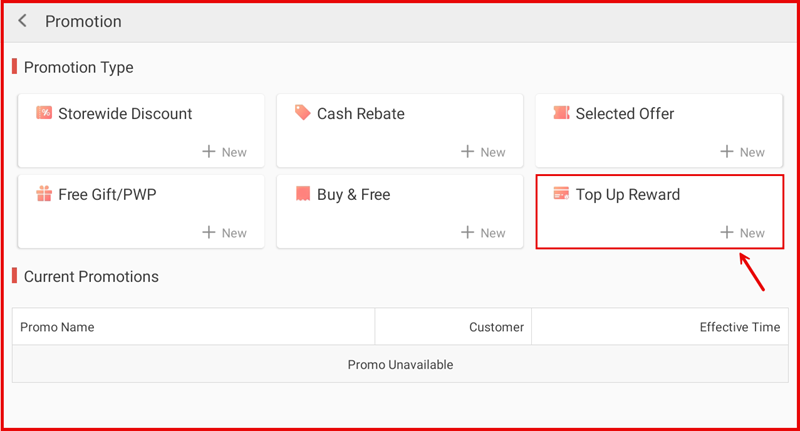Click the Storewide Discount percent icon
The image size is (800, 431).
pyautogui.click(x=44, y=113)
